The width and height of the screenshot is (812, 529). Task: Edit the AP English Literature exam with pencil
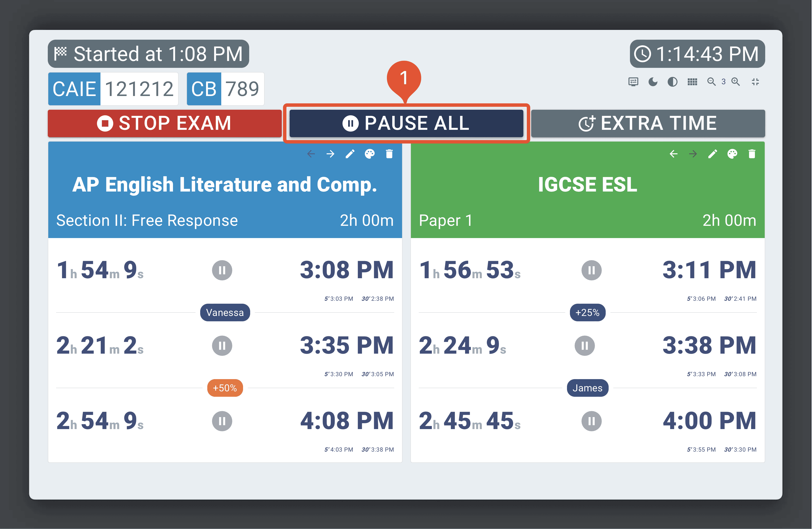tap(350, 154)
